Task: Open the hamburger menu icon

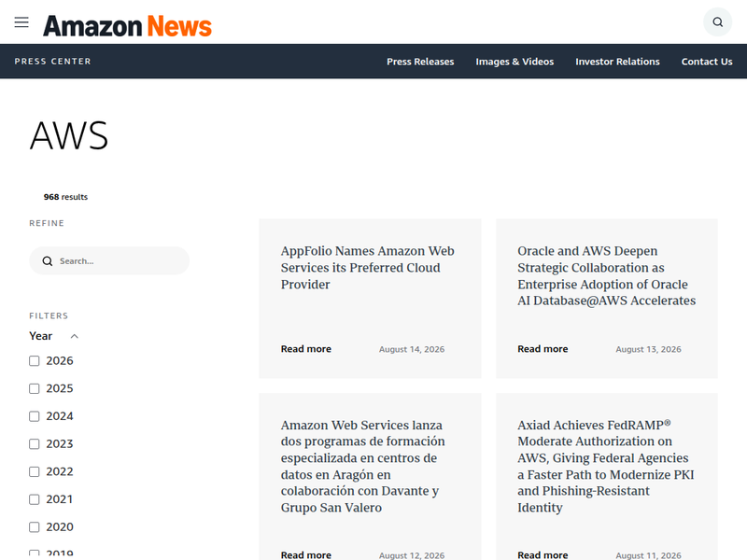Action: point(21,22)
